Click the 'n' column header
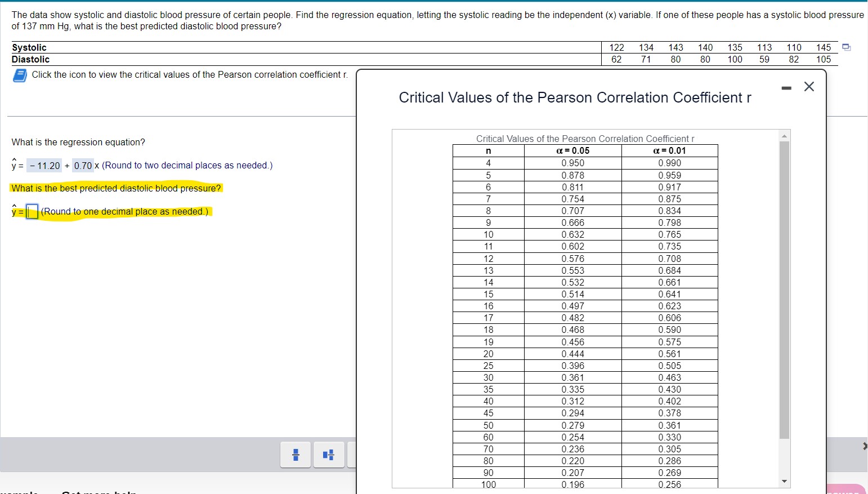 coord(489,151)
